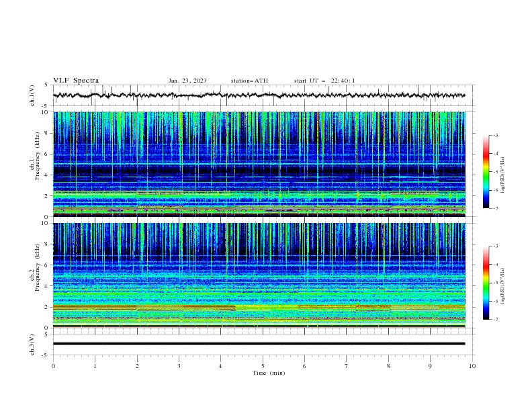Click the 'ch.3(V)' axis label
This screenshot has height=411, width=532.
[x=32, y=345]
